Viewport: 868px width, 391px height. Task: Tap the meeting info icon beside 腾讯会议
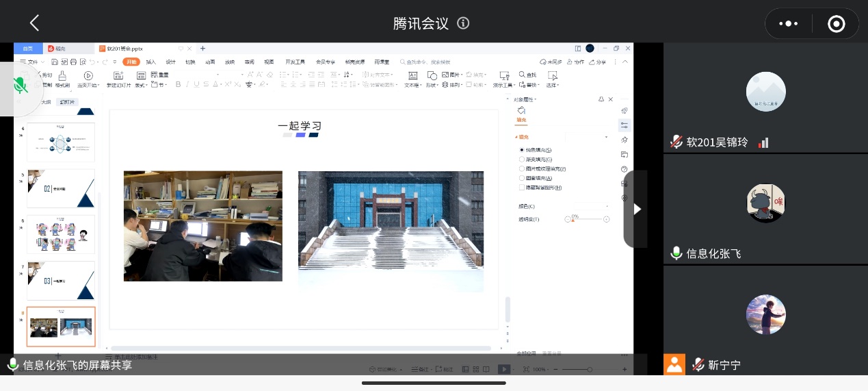463,23
